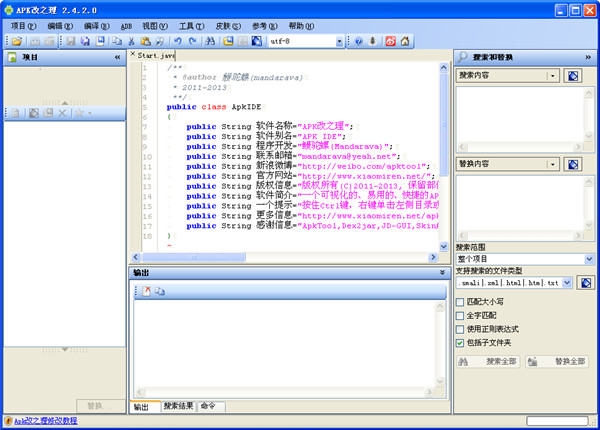Close the Start.java tab
Image resolution: width=600 pixels, height=430 pixels.
click(x=133, y=54)
